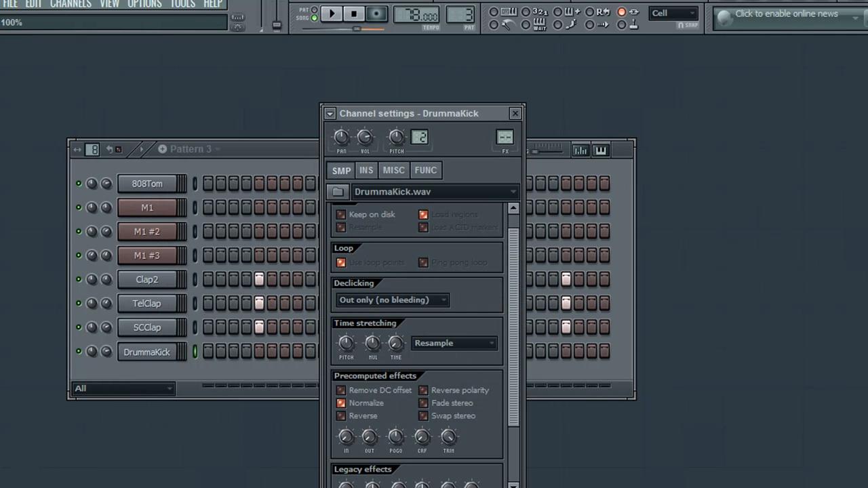Open the Help menu
Image resolution: width=868 pixels, height=488 pixels.
(213, 4)
